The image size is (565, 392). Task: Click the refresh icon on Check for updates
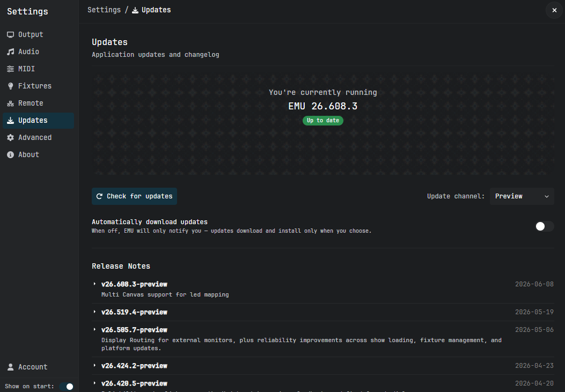coord(99,196)
